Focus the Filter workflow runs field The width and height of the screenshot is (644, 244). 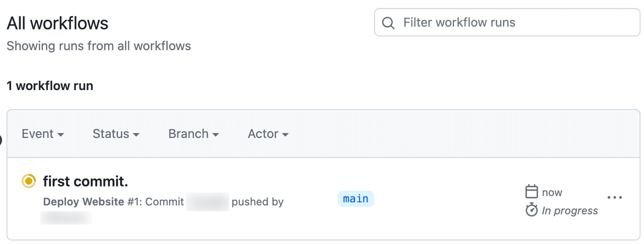coord(507,23)
